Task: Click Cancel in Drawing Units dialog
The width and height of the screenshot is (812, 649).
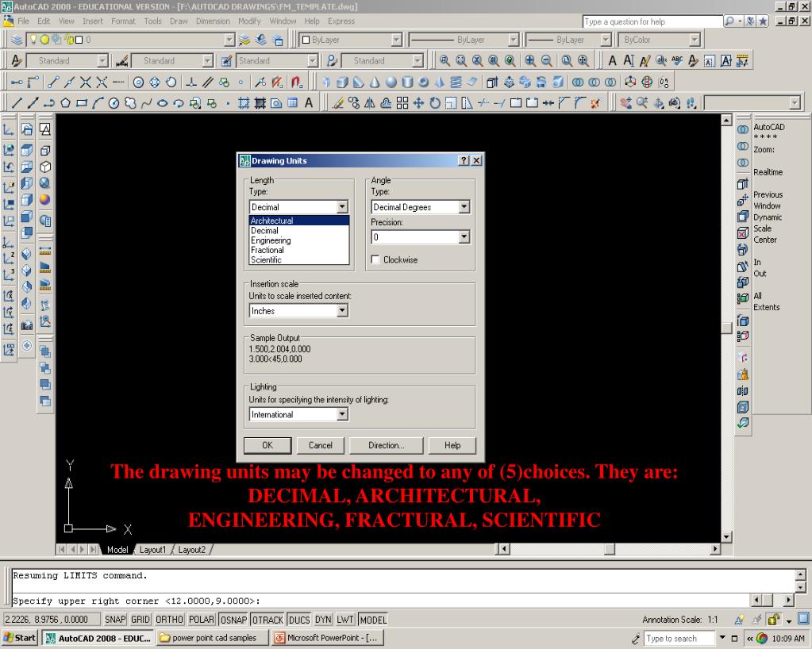Action: pyautogui.click(x=321, y=445)
